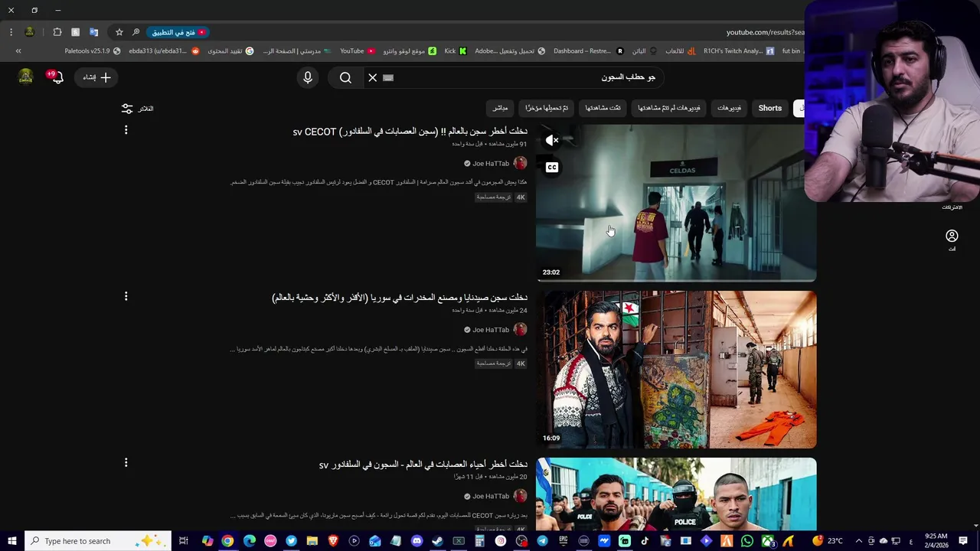Image resolution: width=980 pixels, height=551 pixels.
Task: Open the browser three-dot menu
Action: tap(11, 32)
